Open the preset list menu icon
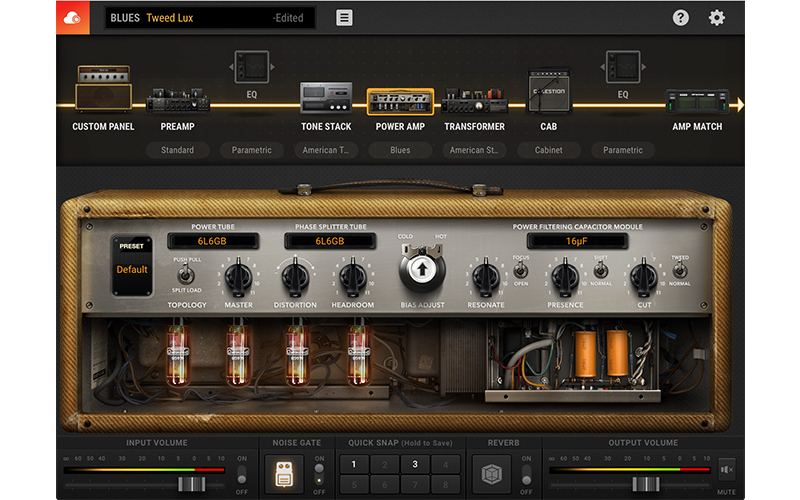The width and height of the screenshot is (800, 500). pyautogui.click(x=344, y=18)
